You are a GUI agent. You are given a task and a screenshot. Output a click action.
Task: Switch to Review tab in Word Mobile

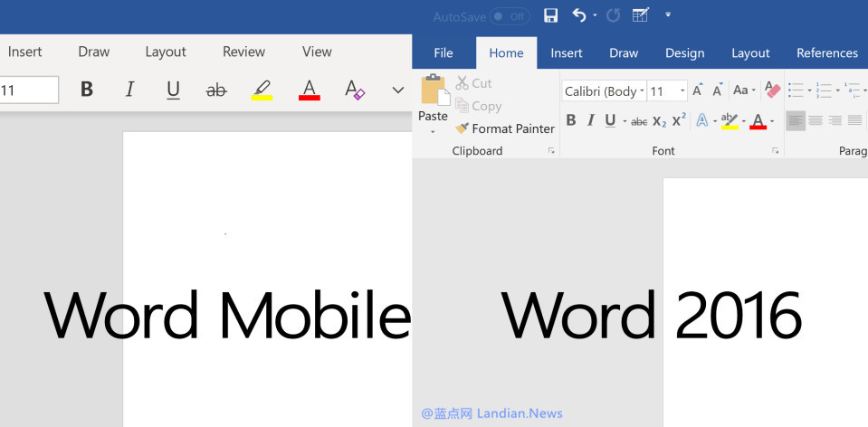pyautogui.click(x=243, y=52)
